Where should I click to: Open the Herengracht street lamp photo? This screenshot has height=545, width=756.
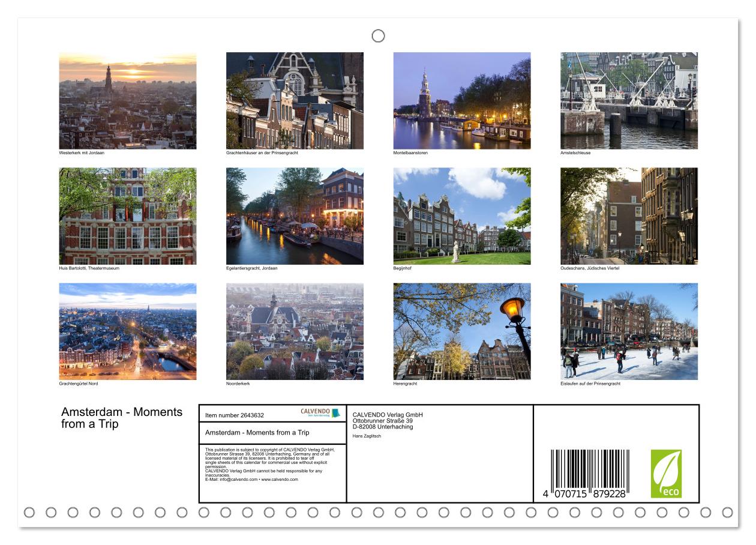(x=462, y=331)
